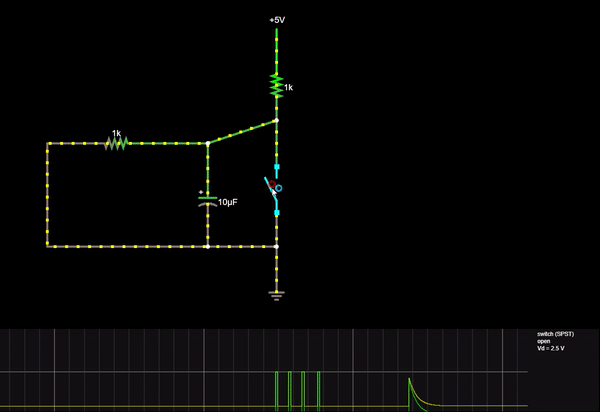Toggle the SPST switch in the circuit
Image resolution: width=600 pixels, height=412 pixels.
273,189
